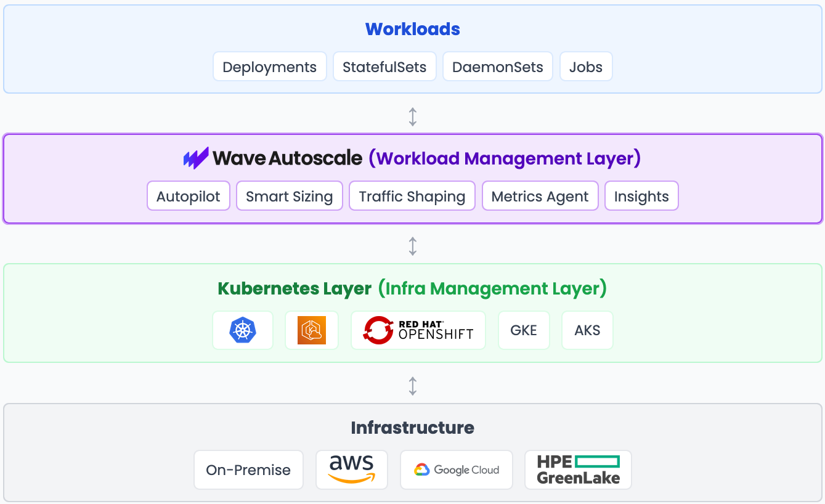
Task: Select the Google Cloud logo
Action: 457,470
